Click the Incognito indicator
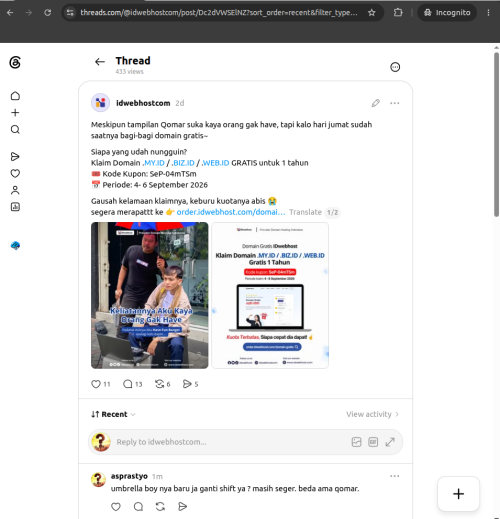The width and height of the screenshot is (500, 519). point(447,13)
